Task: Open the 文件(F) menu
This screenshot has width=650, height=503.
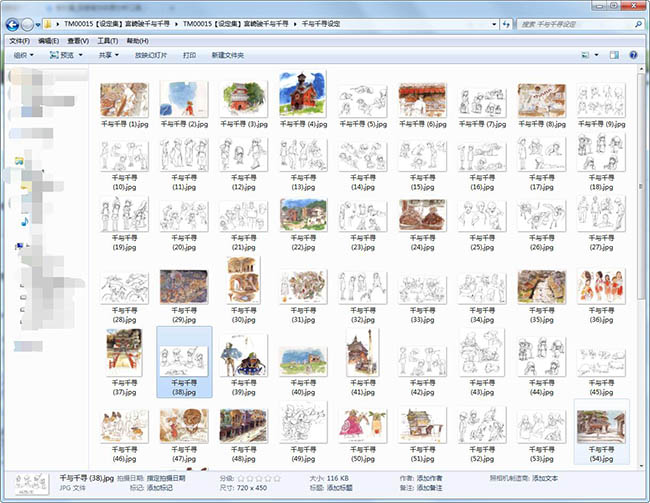Action: 19,41
